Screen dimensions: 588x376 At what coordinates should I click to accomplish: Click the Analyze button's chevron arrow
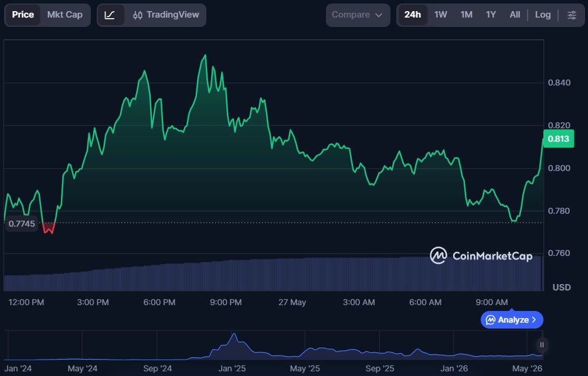pyautogui.click(x=534, y=320)
